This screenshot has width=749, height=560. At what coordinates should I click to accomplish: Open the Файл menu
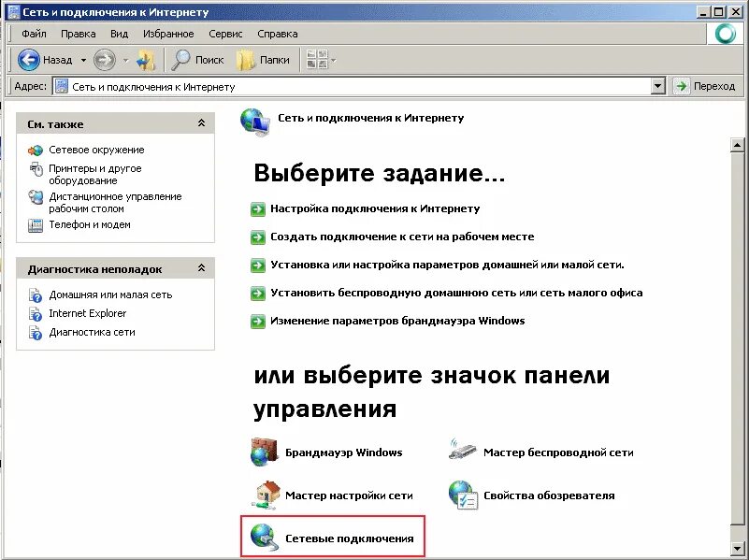(x=34, y=34)
